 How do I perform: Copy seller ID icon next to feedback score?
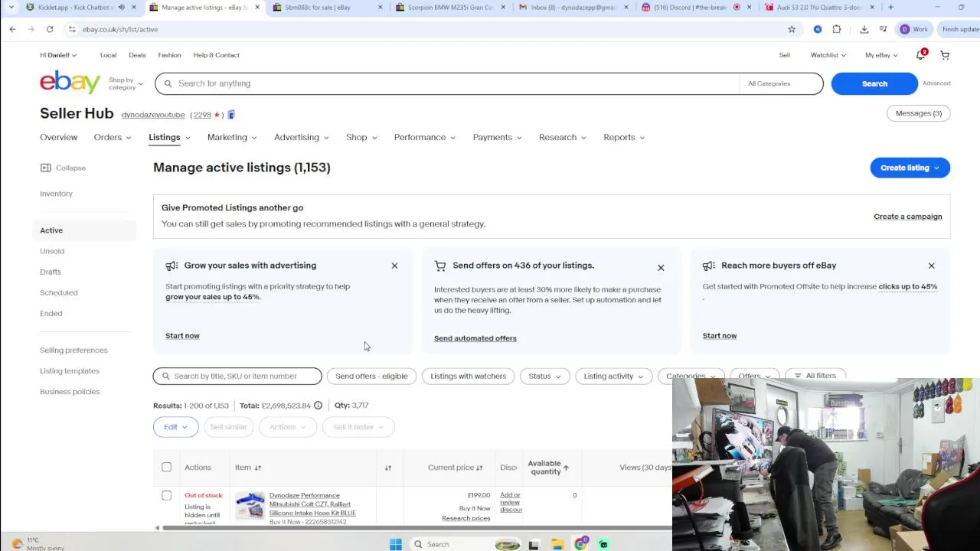pos(230,115)
